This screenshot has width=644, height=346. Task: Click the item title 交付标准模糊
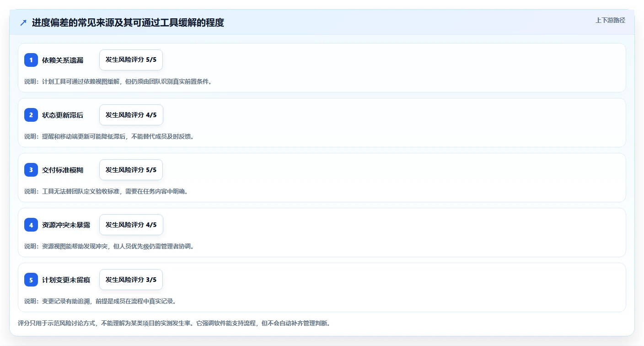(x=63, y=170)
